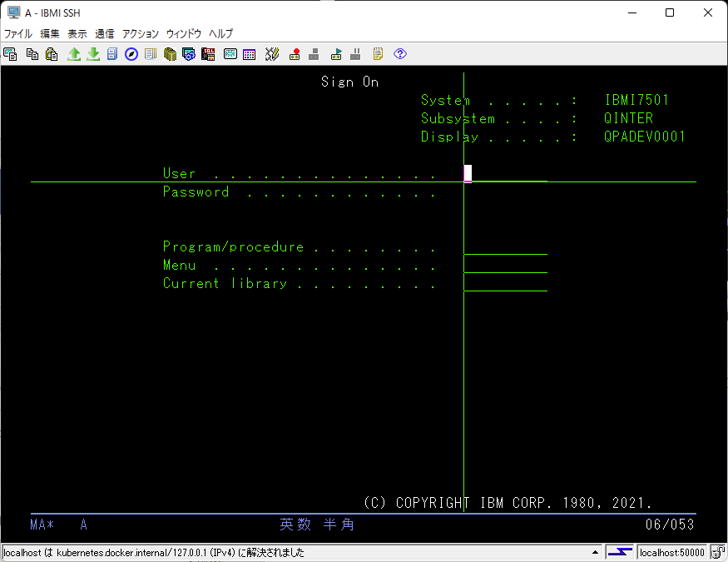
Task: Click the Current library input field
Action: point(506,283)
